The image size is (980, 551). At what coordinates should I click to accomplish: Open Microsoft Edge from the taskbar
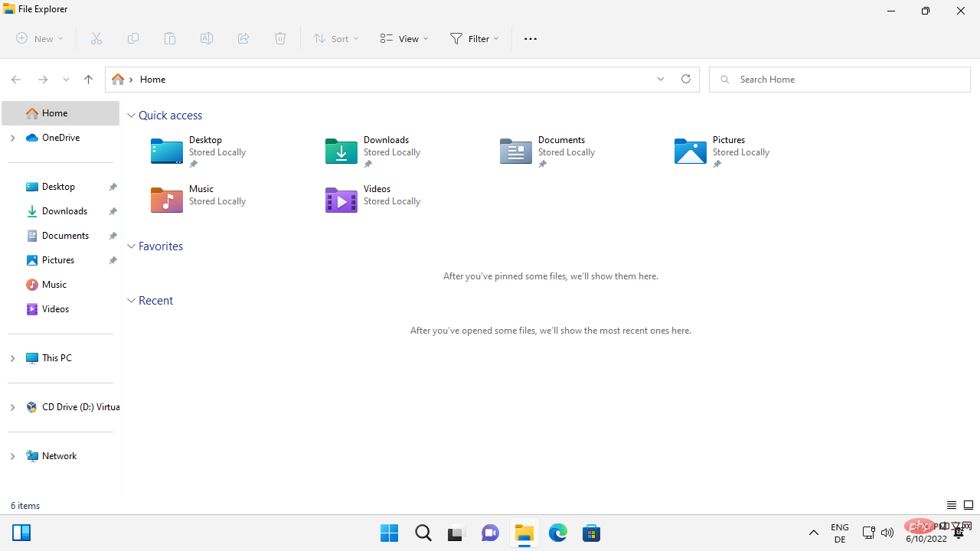[558, 533]
